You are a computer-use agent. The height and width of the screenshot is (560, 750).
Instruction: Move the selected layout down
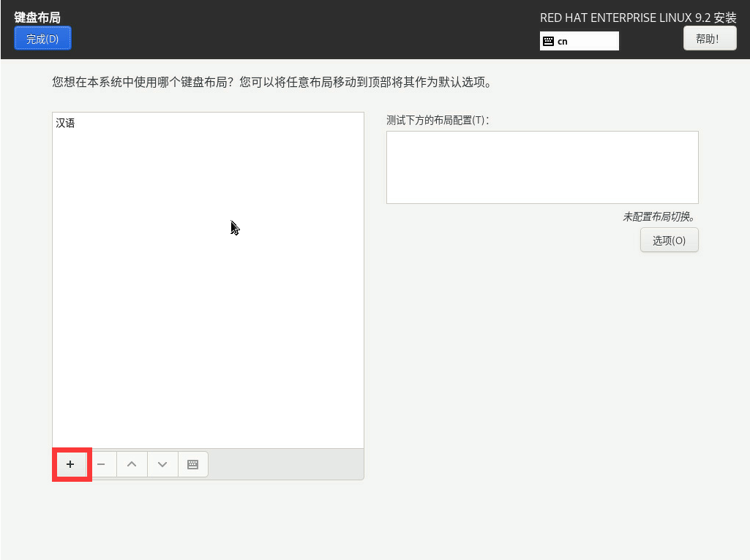(x=162, y=464)
